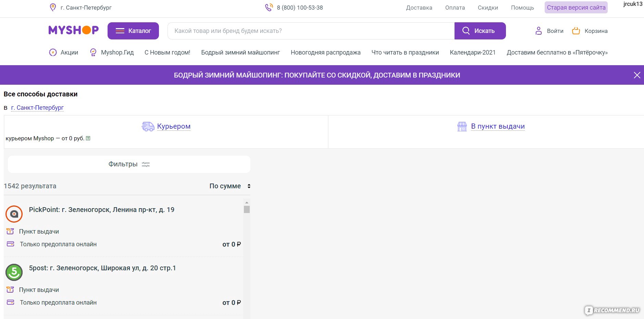This screenshot has height=319, width=644.
Task: Click 'курьером Myshop — от 0 руб.' text
Action: pyautogui.click(x=45, y=138)
